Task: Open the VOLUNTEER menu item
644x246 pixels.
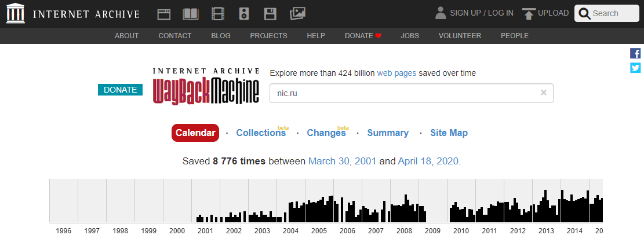Action: click(460, 36)
